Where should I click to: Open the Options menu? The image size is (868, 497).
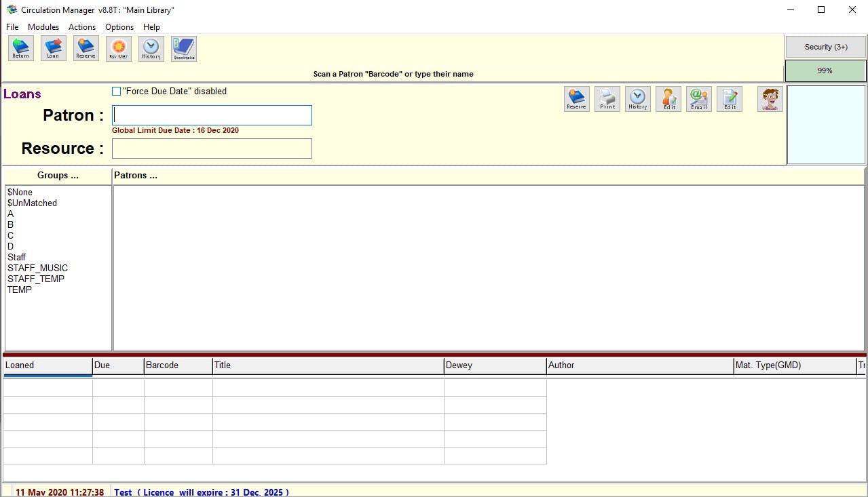[119, 27]
